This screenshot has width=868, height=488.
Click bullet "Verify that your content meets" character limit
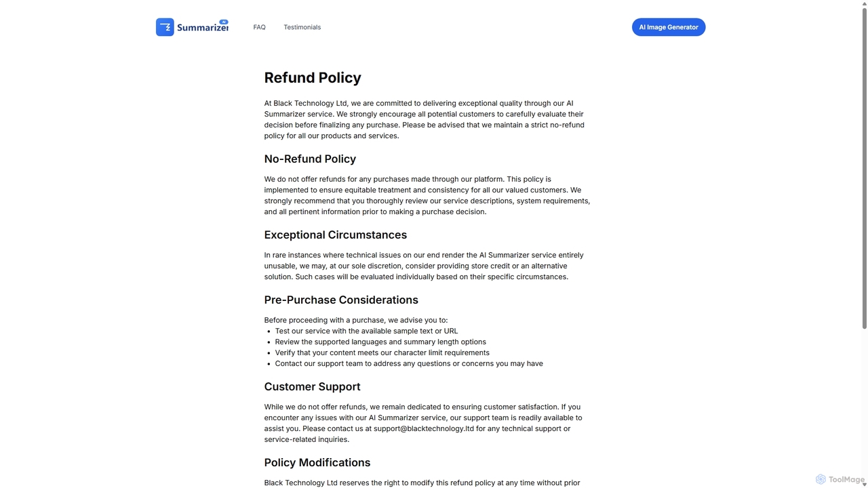[x=382, y=352]
